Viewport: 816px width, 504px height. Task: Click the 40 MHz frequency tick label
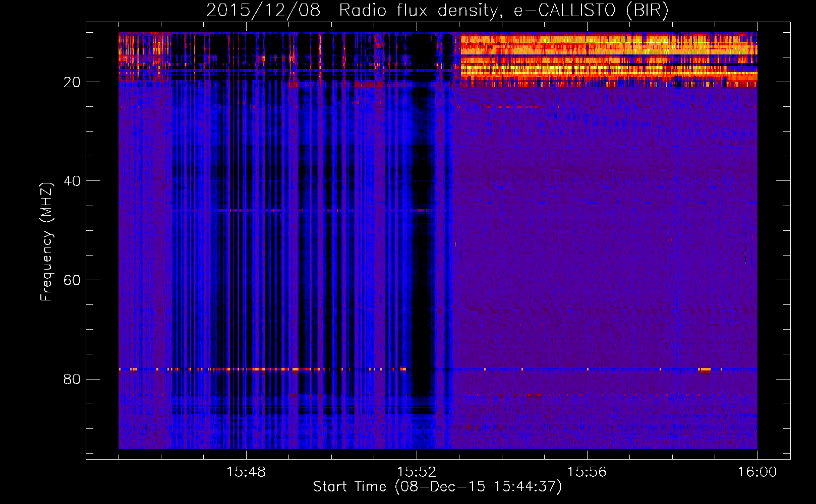[73, 181]
